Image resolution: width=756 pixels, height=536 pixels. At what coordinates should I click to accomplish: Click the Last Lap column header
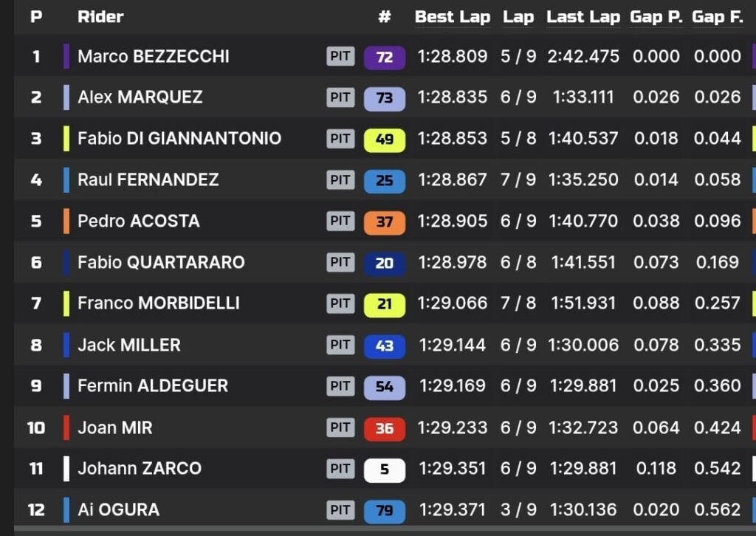[x=583, y=17]
